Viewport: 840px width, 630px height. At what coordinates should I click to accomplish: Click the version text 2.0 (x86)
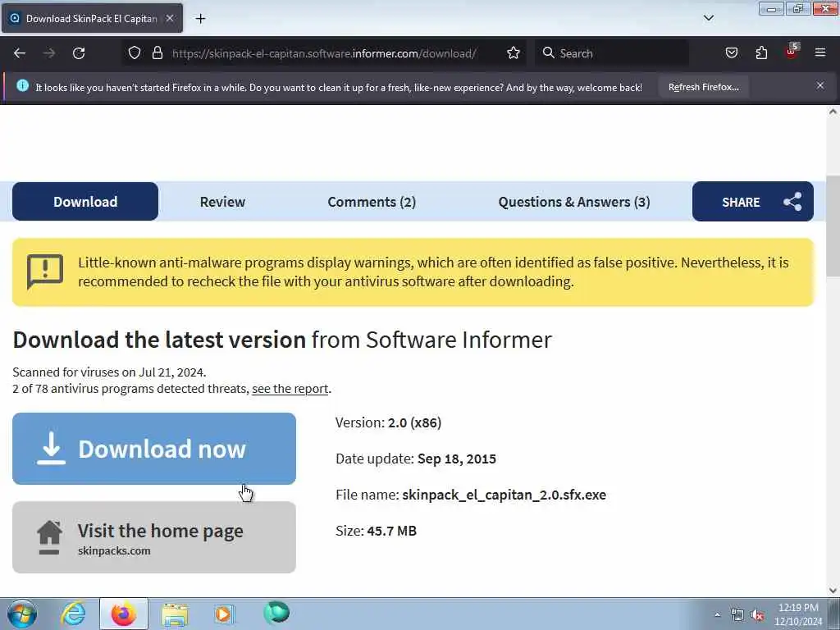[414, 422]
